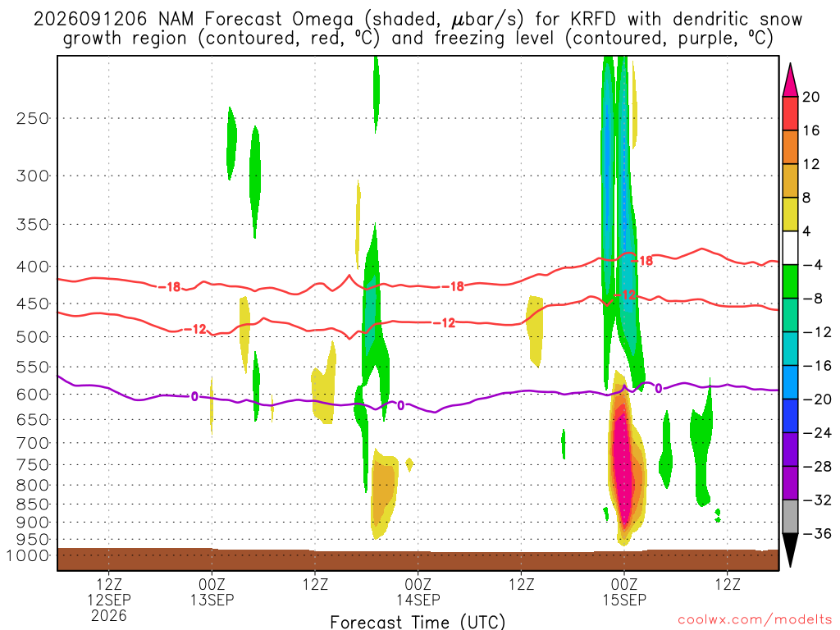Click the dark orange 12-16 colorbar segment
Image resolution: width=840 pixels, height=630 pixels.
[790, 148]
